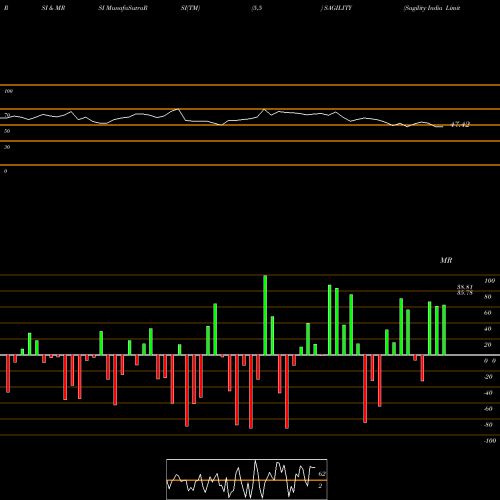Click the 20 label on MR axis
The image size is (500, 500).
pyautogui.click(x=488, y=345)
